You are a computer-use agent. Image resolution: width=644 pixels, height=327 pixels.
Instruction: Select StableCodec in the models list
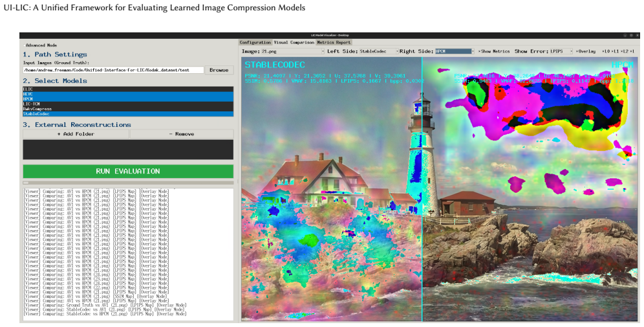point(128,114)
